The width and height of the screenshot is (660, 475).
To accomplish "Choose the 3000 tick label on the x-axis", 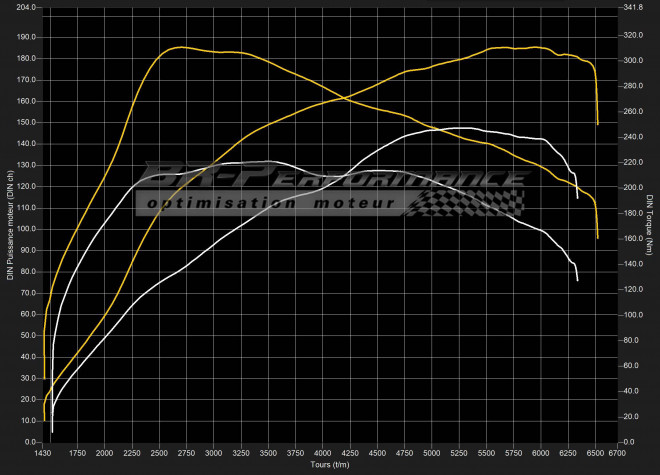I will [x=214, y=453].
